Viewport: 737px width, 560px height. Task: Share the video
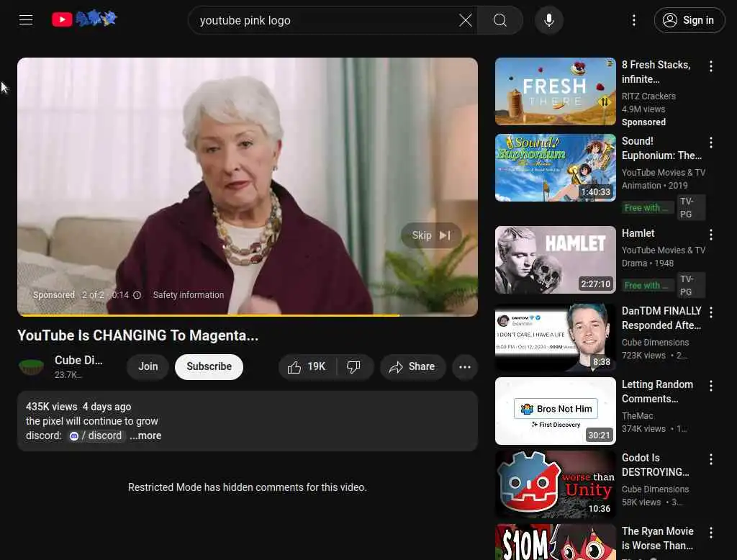(412, 367)
